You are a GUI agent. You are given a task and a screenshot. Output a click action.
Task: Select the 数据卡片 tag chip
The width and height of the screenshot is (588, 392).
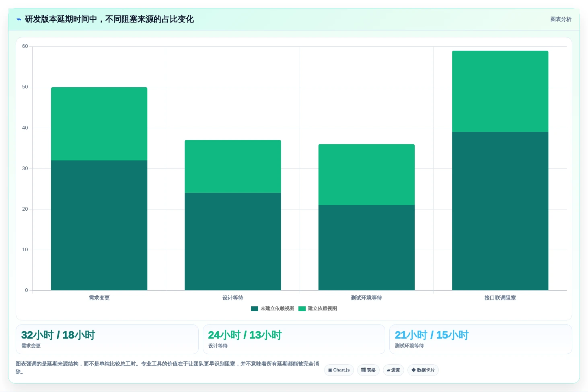tap(423, 370)
